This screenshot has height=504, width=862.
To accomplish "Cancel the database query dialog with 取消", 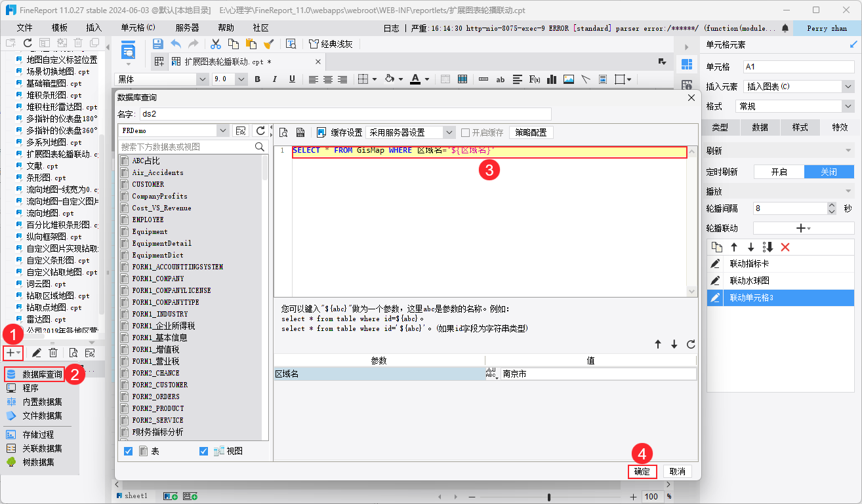I will [678, 471].
